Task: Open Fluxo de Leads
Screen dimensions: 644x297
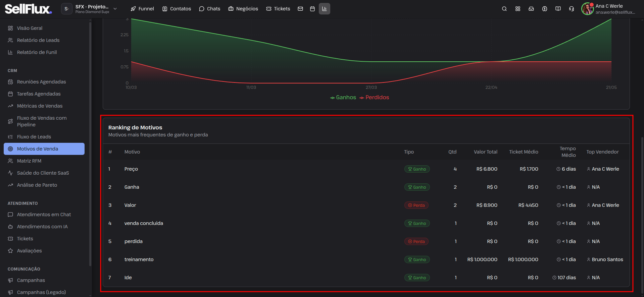Action: pyautogui.click(x=44, y=137)
